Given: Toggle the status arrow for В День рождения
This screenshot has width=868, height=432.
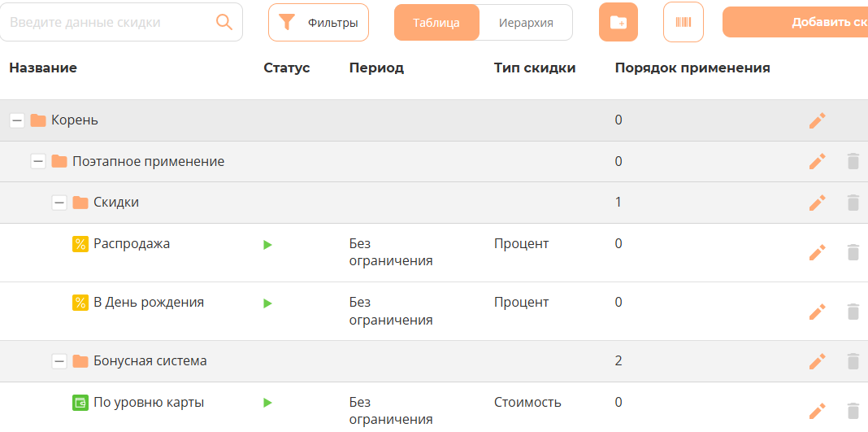Looking at the screenshot, I should [x=267, y=303].
